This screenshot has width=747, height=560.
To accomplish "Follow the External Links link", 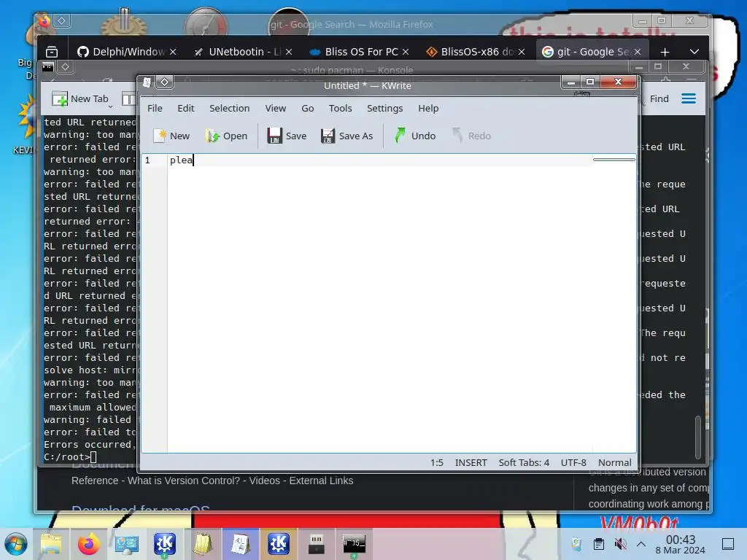I will point(321,481).
